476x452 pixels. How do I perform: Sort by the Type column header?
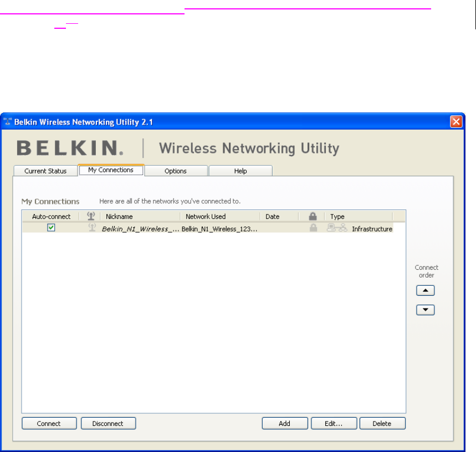click(x=359, y=216)
